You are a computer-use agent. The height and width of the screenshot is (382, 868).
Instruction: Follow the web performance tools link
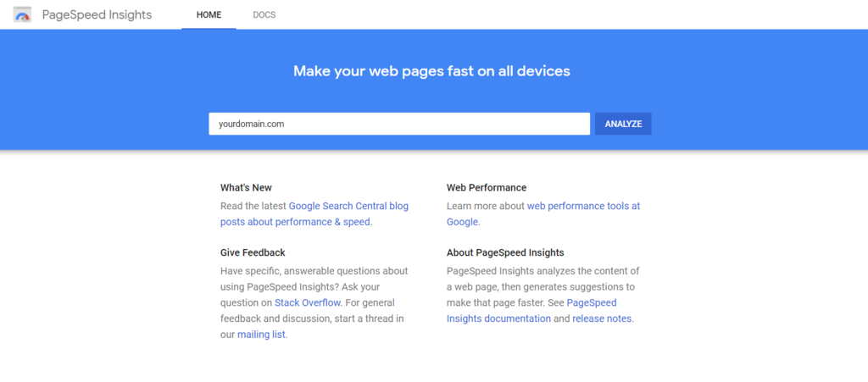tap(583, 205)
